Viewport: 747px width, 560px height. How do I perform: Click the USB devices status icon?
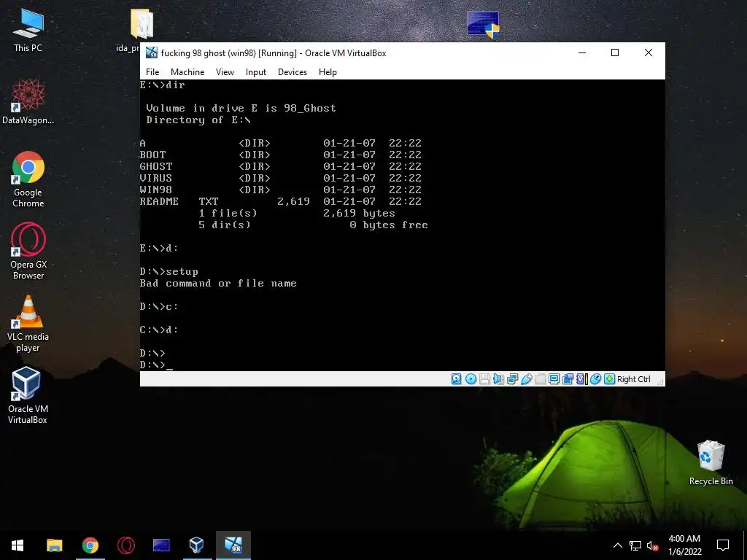(527, 379)
